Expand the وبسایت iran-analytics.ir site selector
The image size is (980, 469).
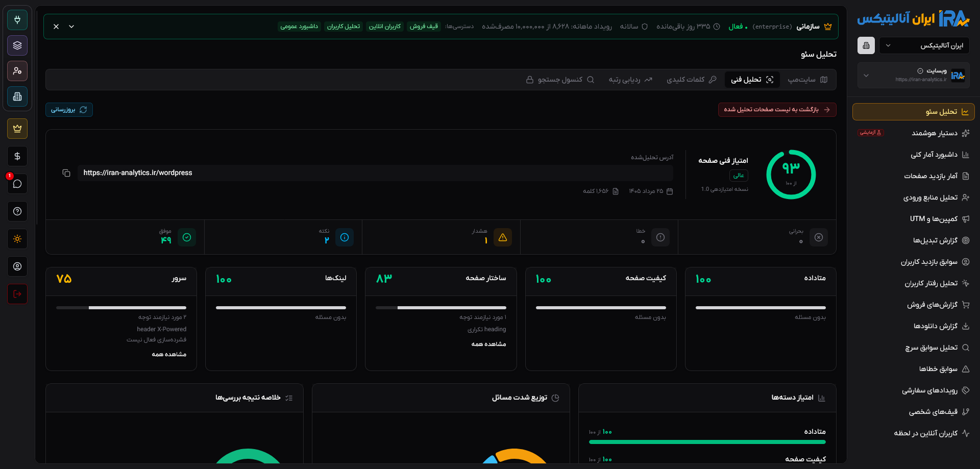tap(914, 75)
